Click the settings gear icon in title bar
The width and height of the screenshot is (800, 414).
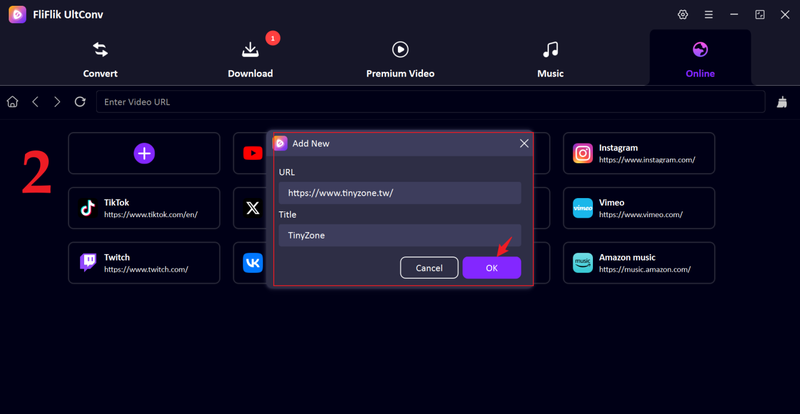683,15
